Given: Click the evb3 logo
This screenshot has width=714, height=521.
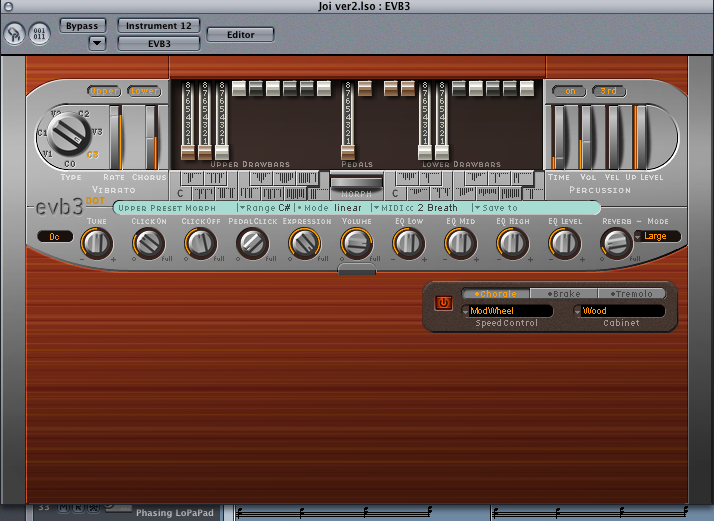Looking at the screenshot, I should 60,207.
